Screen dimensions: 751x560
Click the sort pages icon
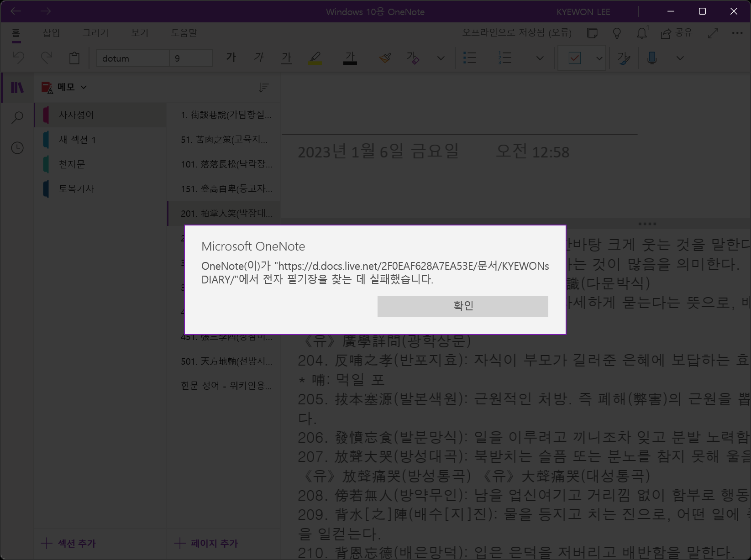[263, 87]
